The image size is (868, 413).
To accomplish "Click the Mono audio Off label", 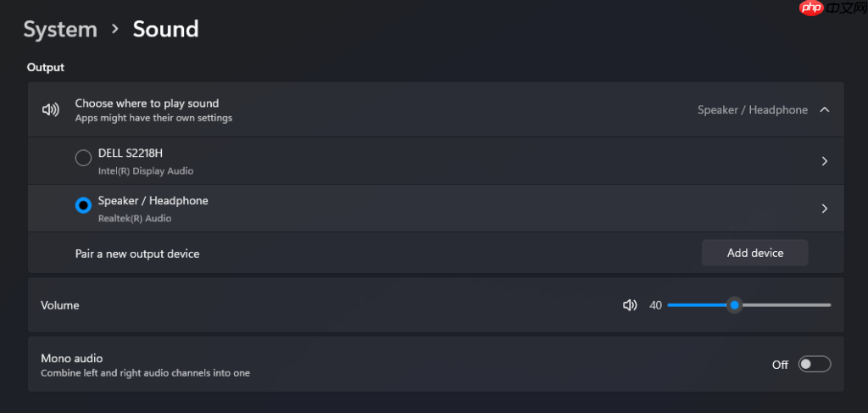I will 780,365.
